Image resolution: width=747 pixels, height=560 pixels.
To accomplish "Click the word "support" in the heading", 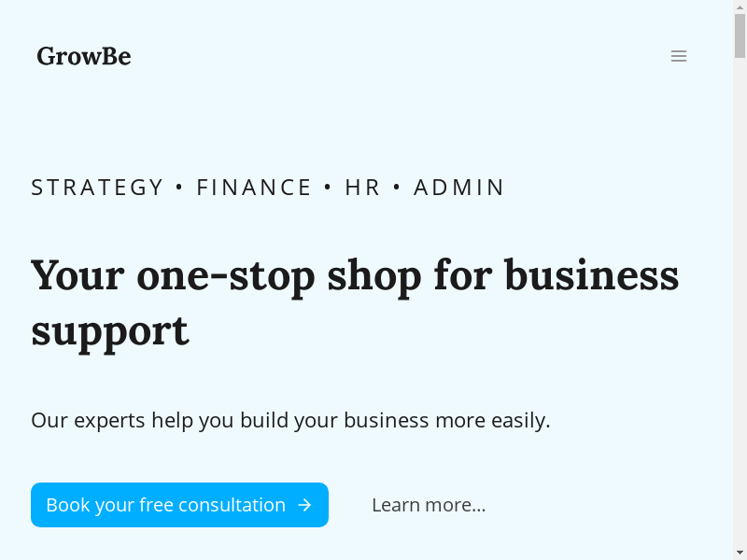I will pyautogui.click(x=110, y=330).
